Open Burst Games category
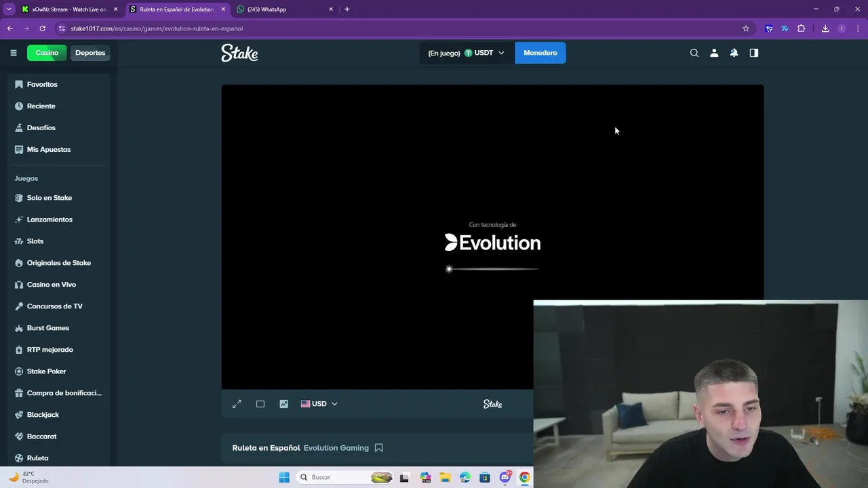Viewport: 868px width, 488px height. 60,328
